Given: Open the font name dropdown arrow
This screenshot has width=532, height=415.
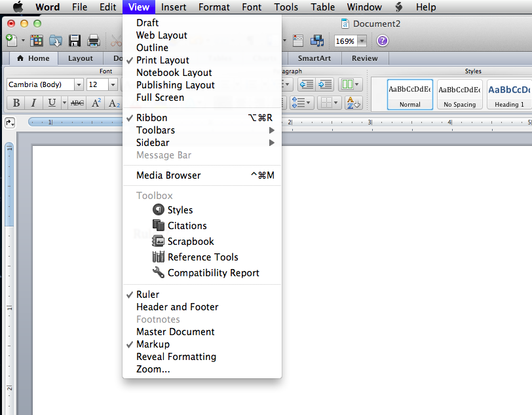Looking at the screenshot, I should pos(79,84).
